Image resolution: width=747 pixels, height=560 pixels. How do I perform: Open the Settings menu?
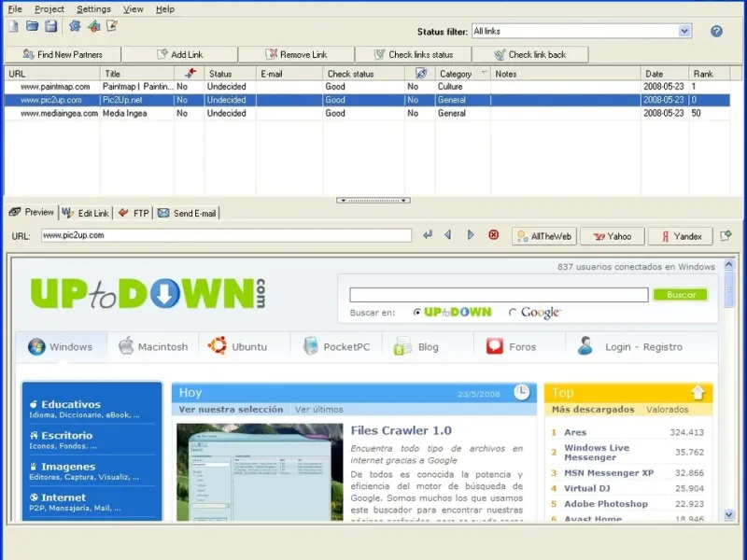point(93,9)
